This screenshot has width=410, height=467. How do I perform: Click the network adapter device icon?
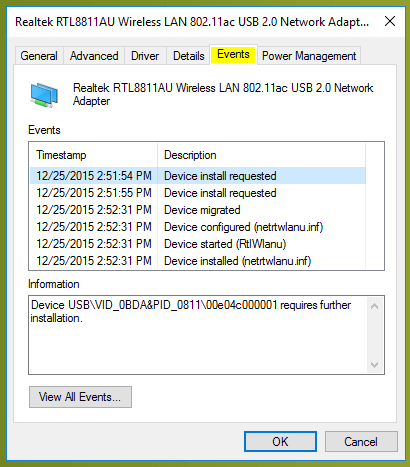(x=44, y=95)
